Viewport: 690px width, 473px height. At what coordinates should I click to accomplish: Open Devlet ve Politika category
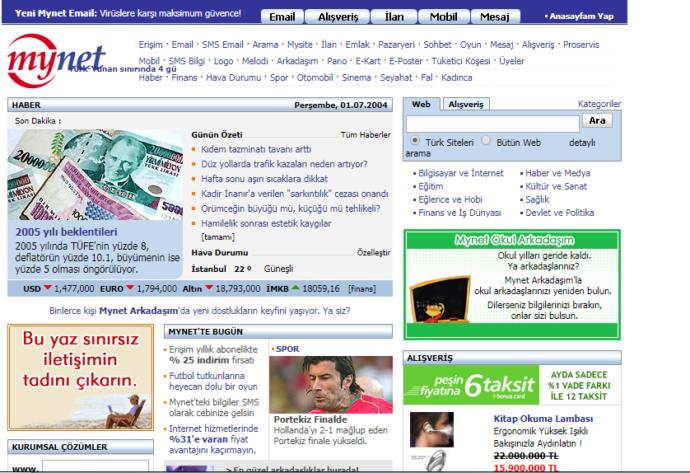(x=559, y=213)
